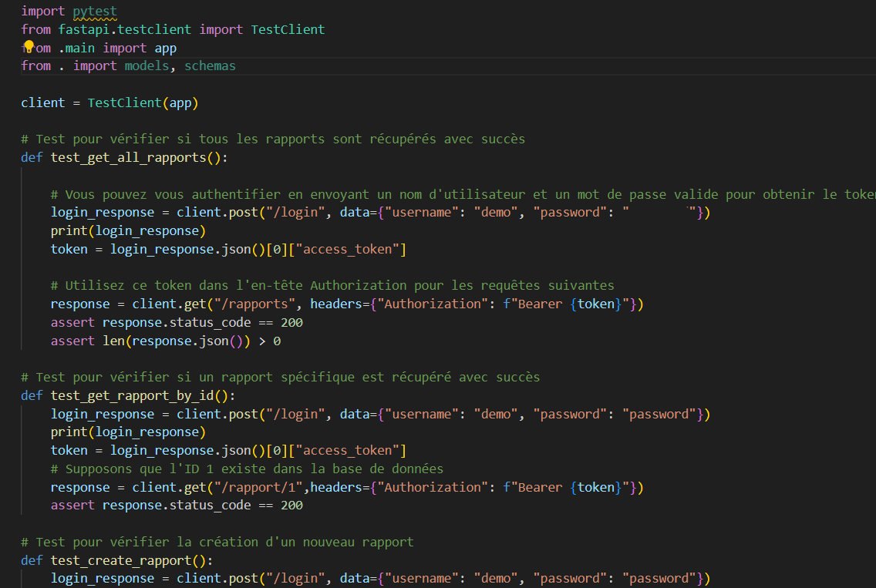Click the comment starting with "Utilisez ce token"
This screenshot has width=876, height=588.
[x=332, y=285]
